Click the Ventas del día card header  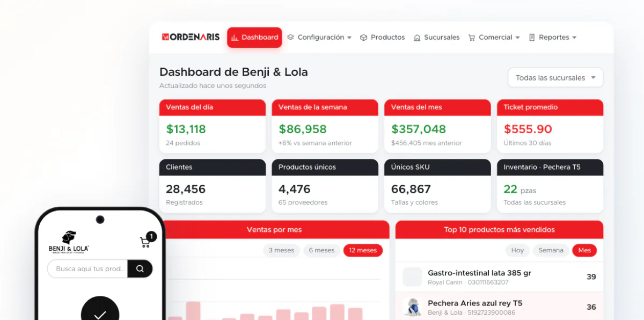point(213,107)
